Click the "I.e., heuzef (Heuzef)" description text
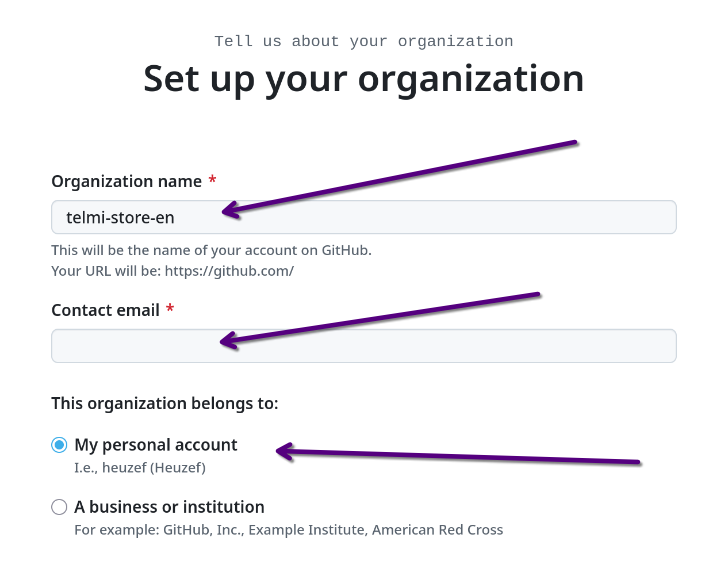 point(140,467)
